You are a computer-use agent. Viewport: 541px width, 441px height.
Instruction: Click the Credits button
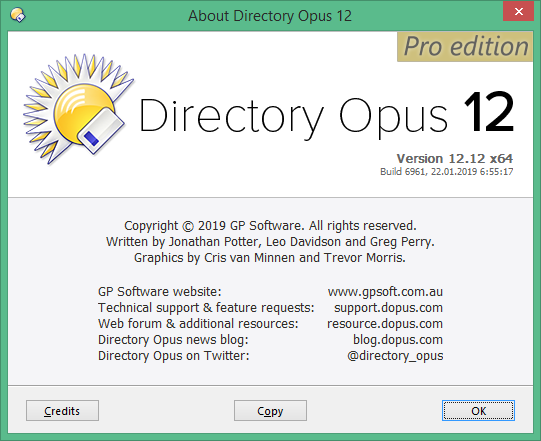[62, 411]
